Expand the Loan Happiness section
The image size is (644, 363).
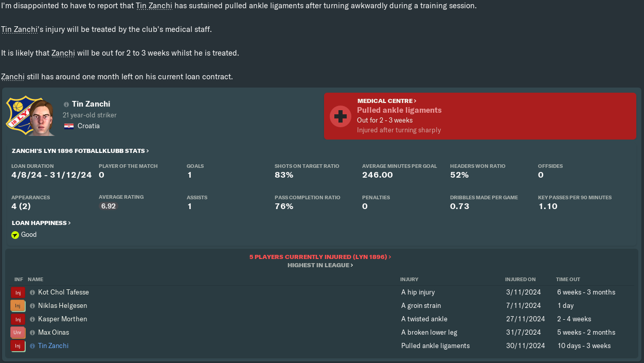click(x=41, y=223)
